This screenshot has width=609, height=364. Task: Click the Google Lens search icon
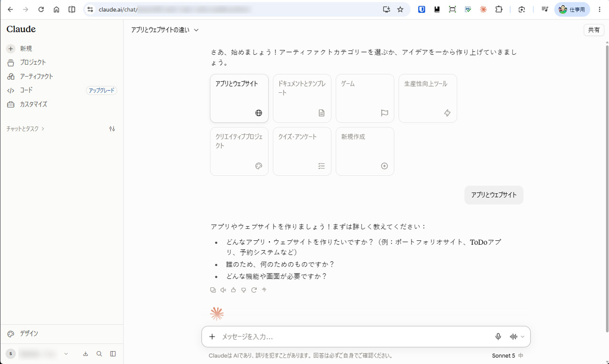click(x=521, y=10)
